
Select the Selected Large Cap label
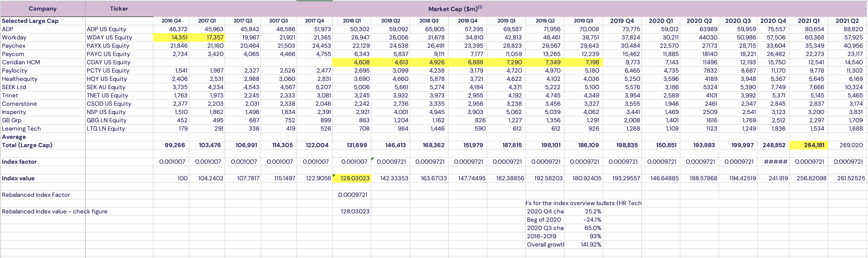(30, 21)
